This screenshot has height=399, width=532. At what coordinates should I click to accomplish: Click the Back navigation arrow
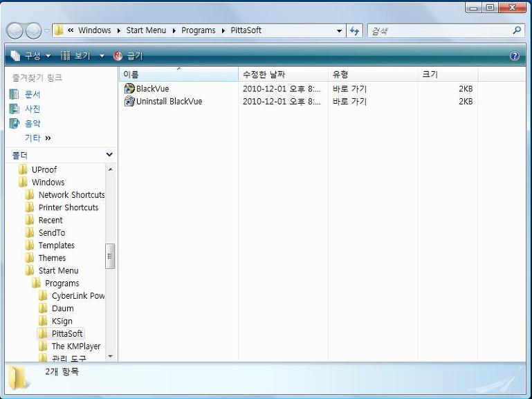pyautogui.click(x=15, y=31)
